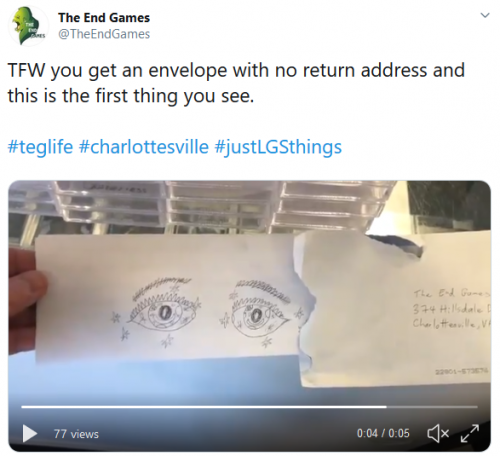Open the #charlottesville hashtag
The width and height of the screenshot is (500, 456).
144,147
